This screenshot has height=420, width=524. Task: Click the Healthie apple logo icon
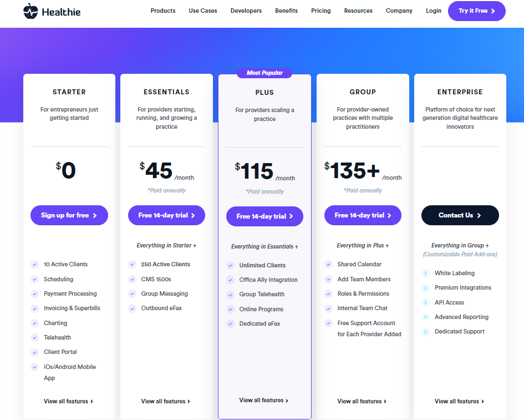(x=30, y=11)
